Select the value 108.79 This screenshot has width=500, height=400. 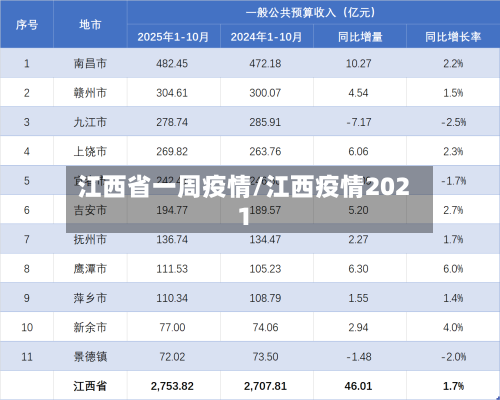coord(265,298)
